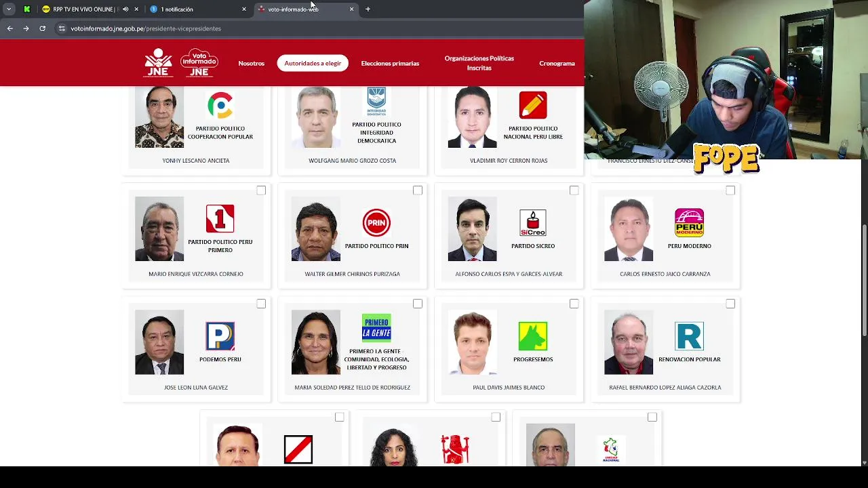This screenshot has width=868, height=488.
Task: Open Autoridades a elegir menu
Action: 313,63
